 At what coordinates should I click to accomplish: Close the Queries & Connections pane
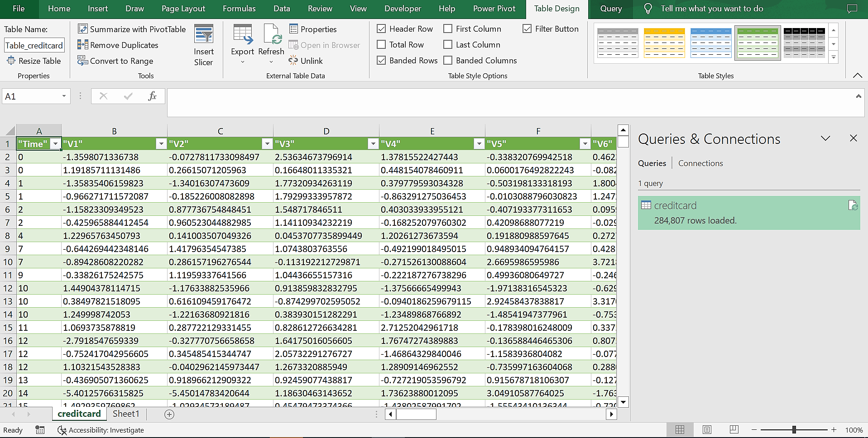tap(854, 138)
